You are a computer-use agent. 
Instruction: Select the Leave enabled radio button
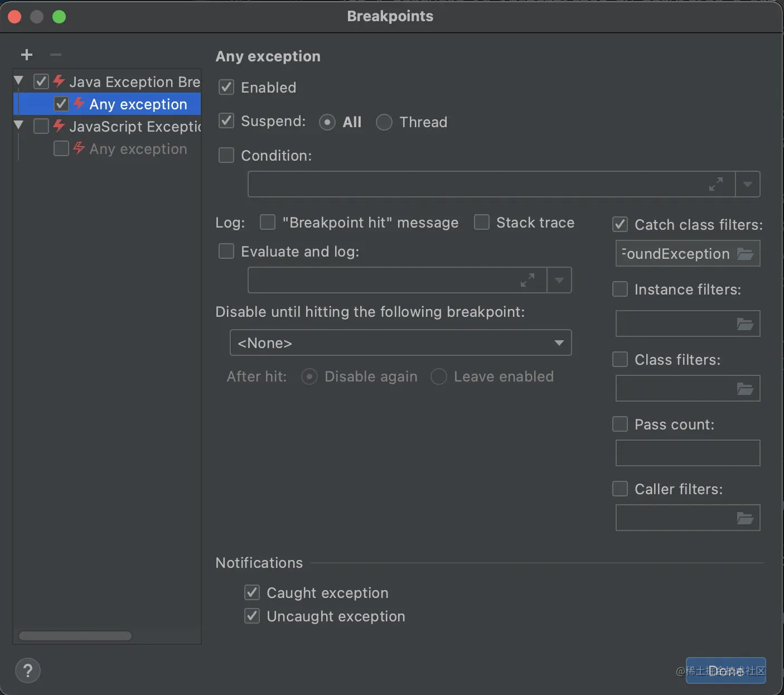click(x=439, y=377)
